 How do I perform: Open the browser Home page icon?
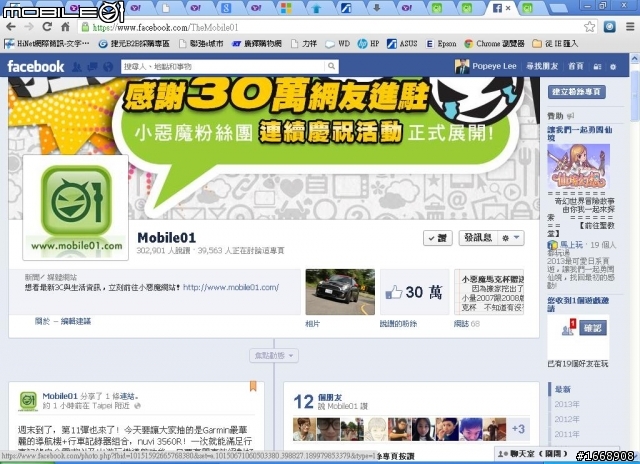pos(65,27)
